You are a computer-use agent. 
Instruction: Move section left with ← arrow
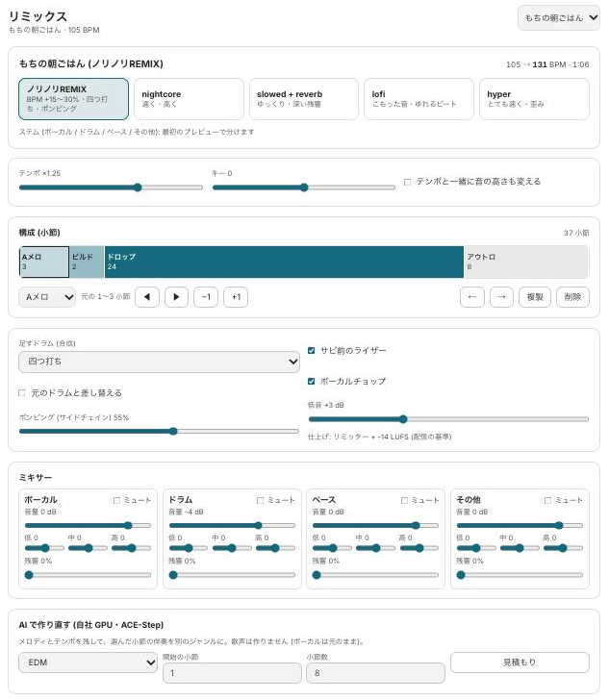coord(472,297)
